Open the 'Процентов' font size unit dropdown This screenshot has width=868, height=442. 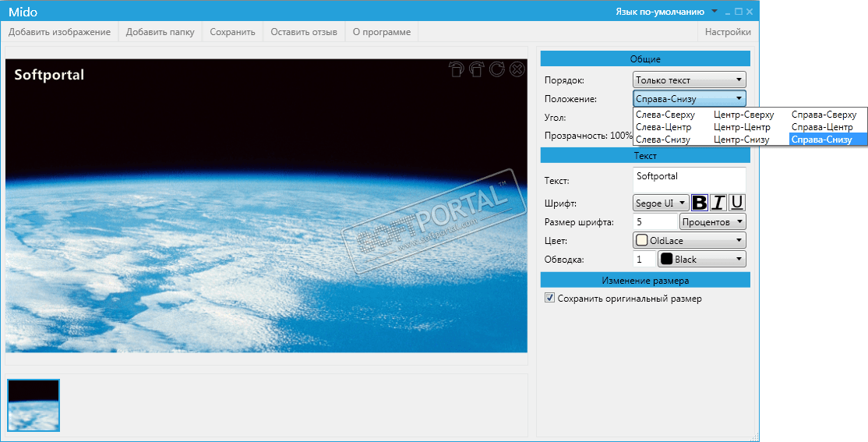point(713,221)
